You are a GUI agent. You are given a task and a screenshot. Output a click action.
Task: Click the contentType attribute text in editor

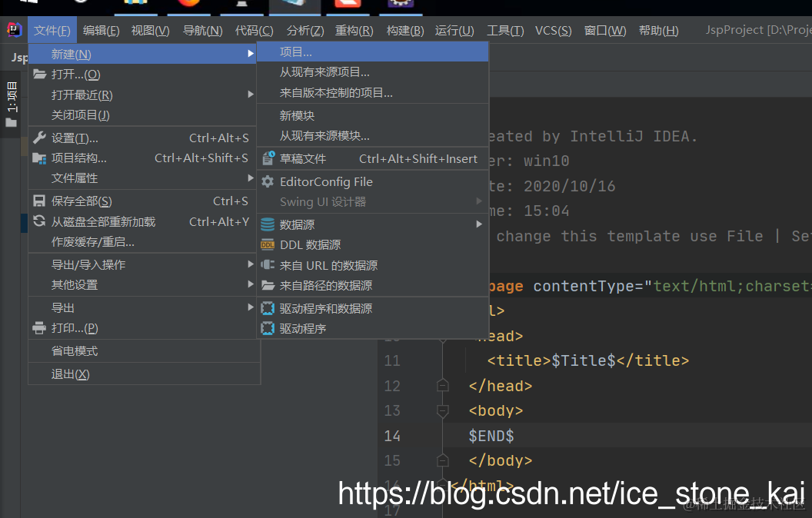[x=584, y=286]
